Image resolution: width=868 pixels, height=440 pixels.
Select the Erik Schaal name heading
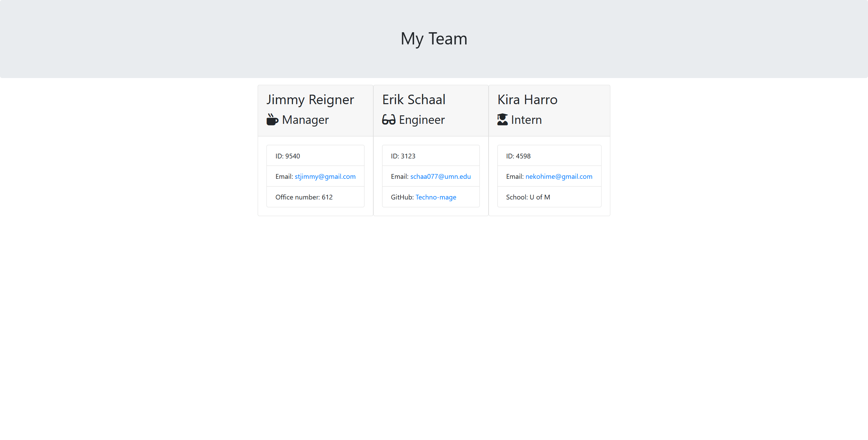click(414, 100)
